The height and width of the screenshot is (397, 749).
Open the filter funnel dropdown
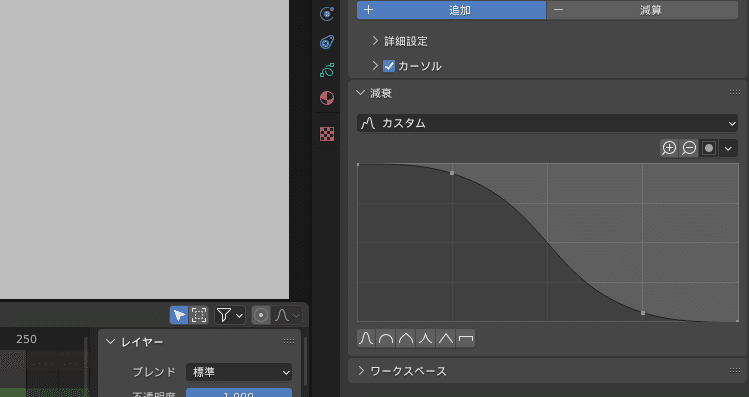click(x=230, y=315)
